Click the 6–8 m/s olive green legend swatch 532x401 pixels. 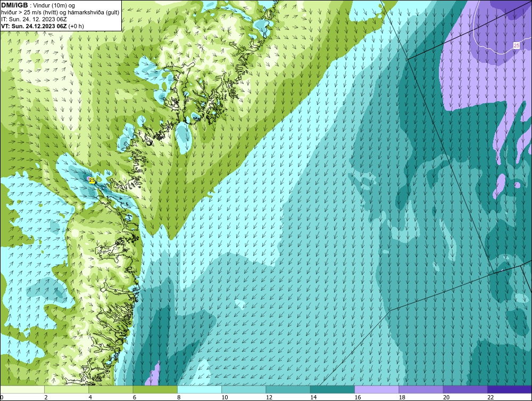(155, 389)
